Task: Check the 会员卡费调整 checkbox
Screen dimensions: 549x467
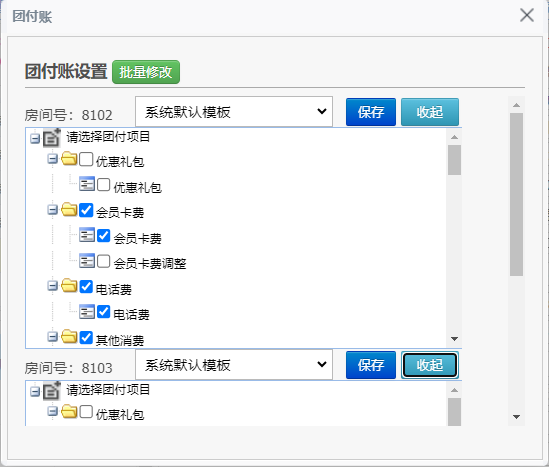Action: tap(104, 261)
